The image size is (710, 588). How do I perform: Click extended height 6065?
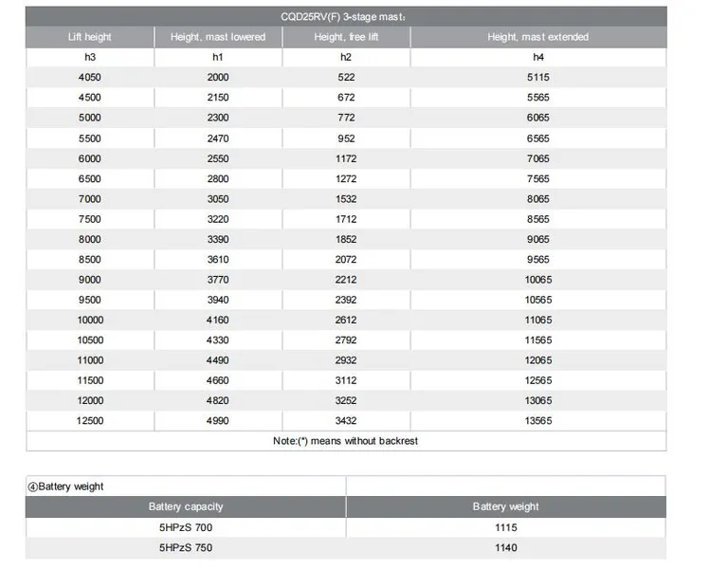tap(537, 118)
